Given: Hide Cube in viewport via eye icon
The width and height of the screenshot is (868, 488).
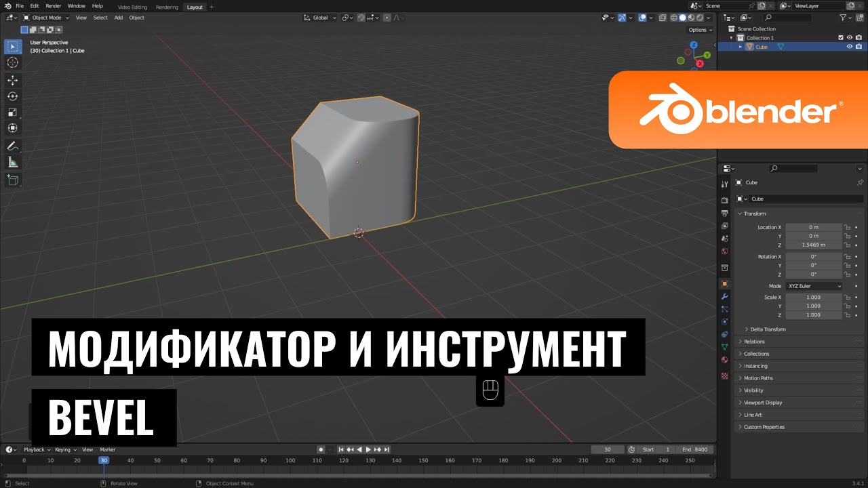Looking at the screenshot, I should click(x=850, y=47).
